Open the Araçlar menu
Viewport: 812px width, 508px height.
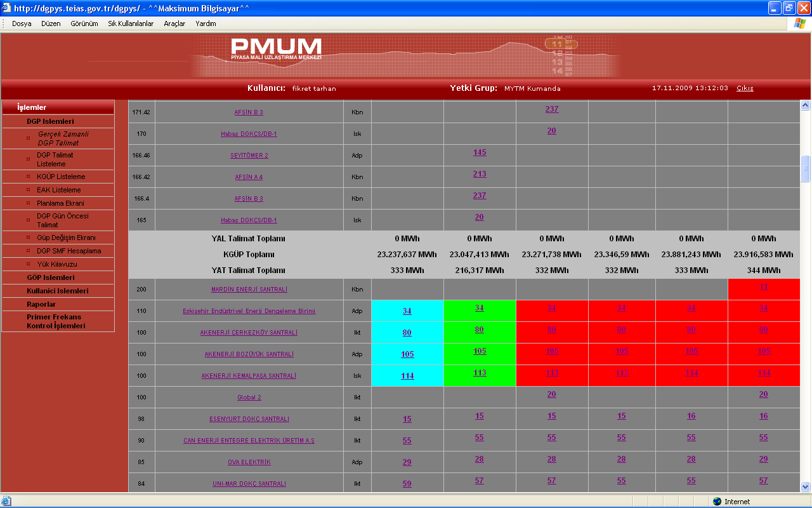[174, 23]
